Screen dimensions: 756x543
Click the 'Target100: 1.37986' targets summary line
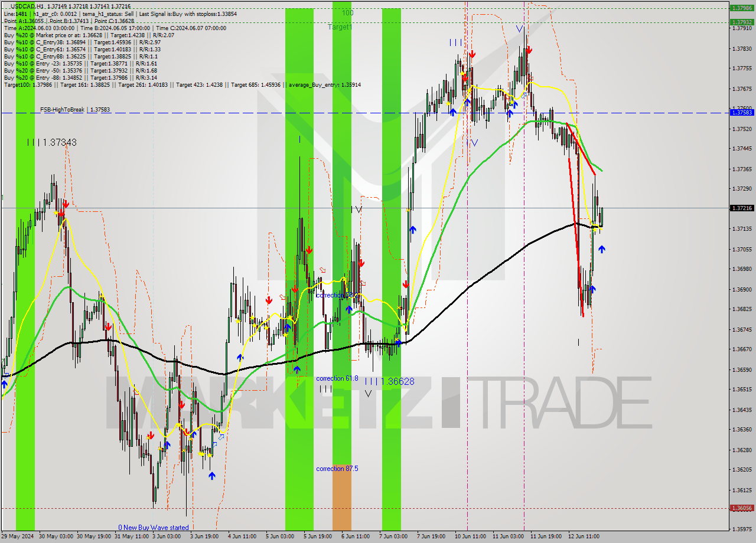click(183, 85)
